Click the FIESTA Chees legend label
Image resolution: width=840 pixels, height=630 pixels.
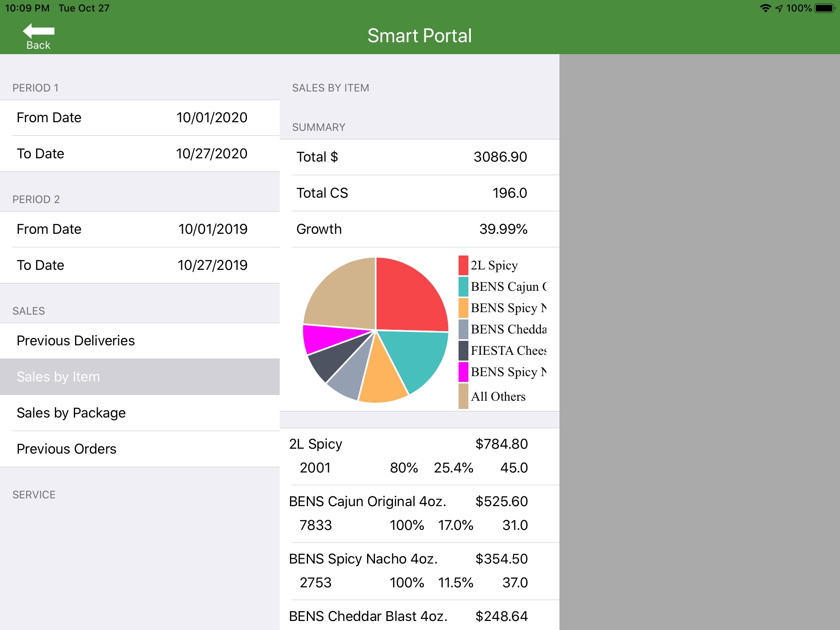pyautogui.click(x=509, y=351)
